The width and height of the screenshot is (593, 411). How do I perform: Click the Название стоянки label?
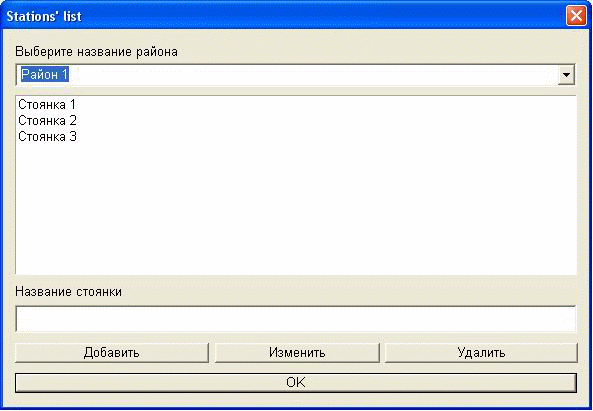68,292
